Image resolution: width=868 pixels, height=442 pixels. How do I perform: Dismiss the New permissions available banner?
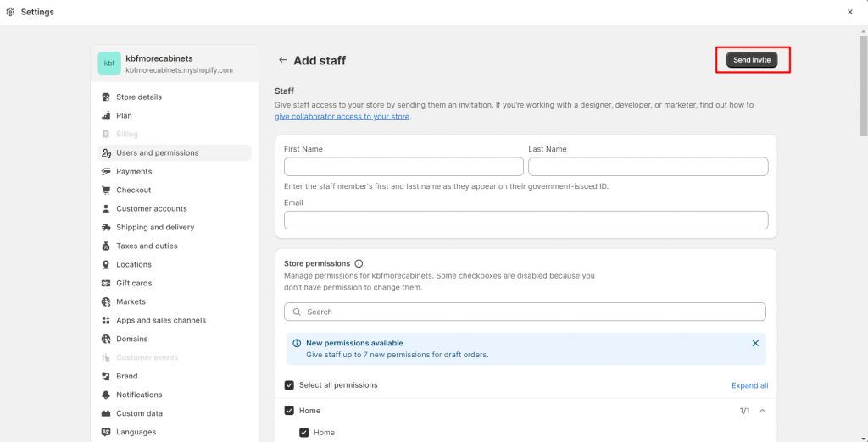[x=755, y=344]
